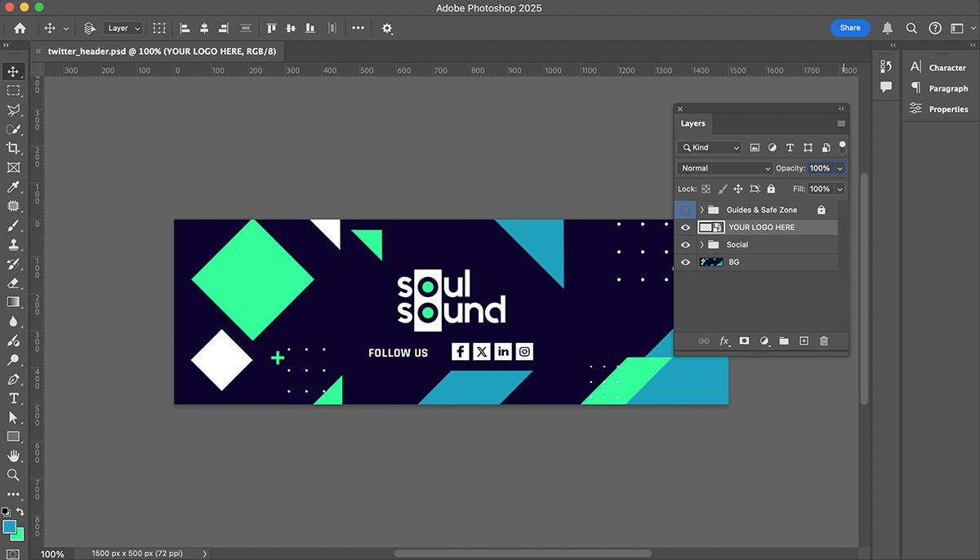Pick the Zoom tool in toolbar
980x560 pixels.
[x=13, y=474]
